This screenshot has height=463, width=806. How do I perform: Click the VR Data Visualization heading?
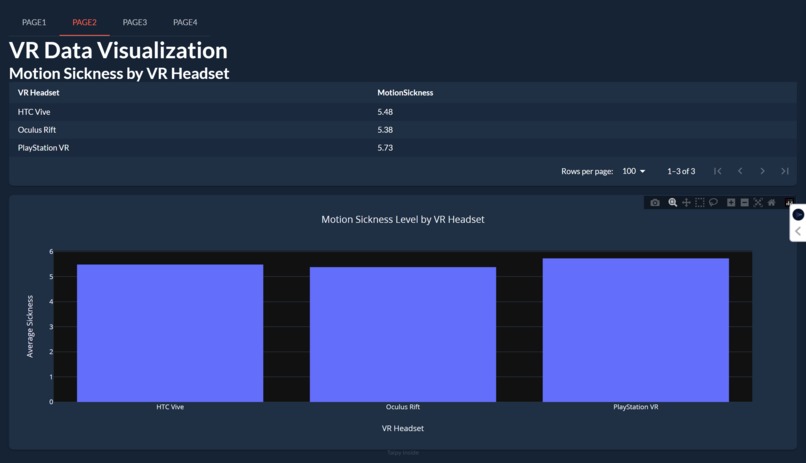(x=118, y=50)
